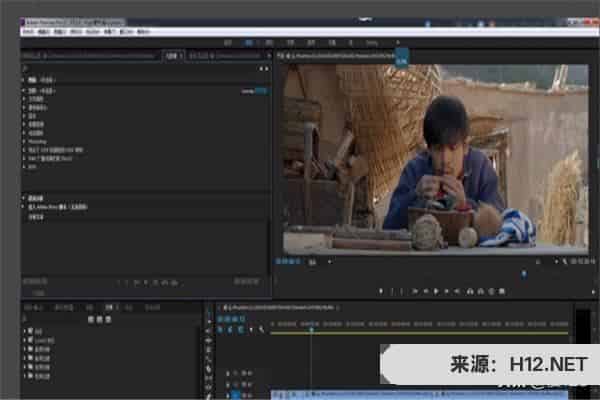Toggle Snap in the timeline panel
600x400 pixels.
point(230,329)
